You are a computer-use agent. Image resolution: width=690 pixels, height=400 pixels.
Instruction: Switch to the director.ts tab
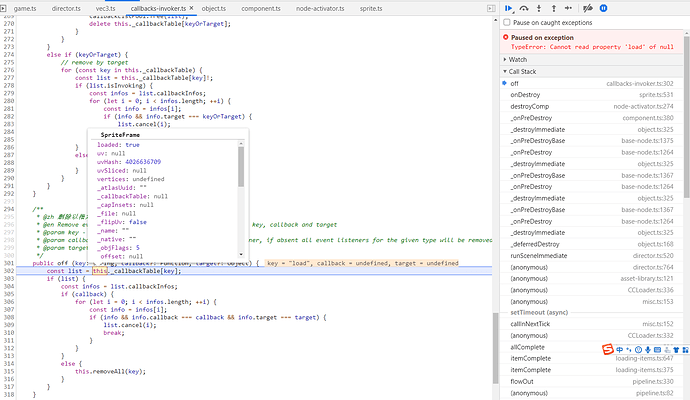click(66, 8)
